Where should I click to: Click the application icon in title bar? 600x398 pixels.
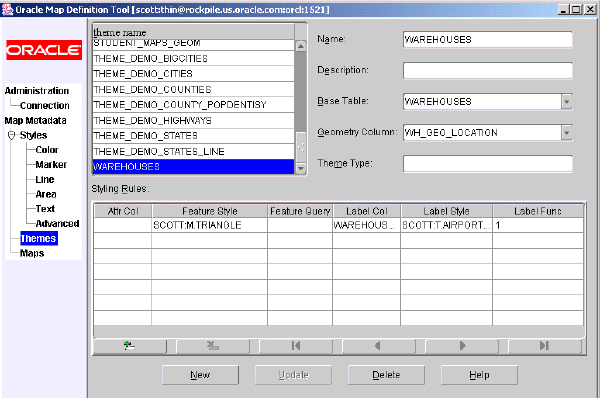tap(8, 9)
